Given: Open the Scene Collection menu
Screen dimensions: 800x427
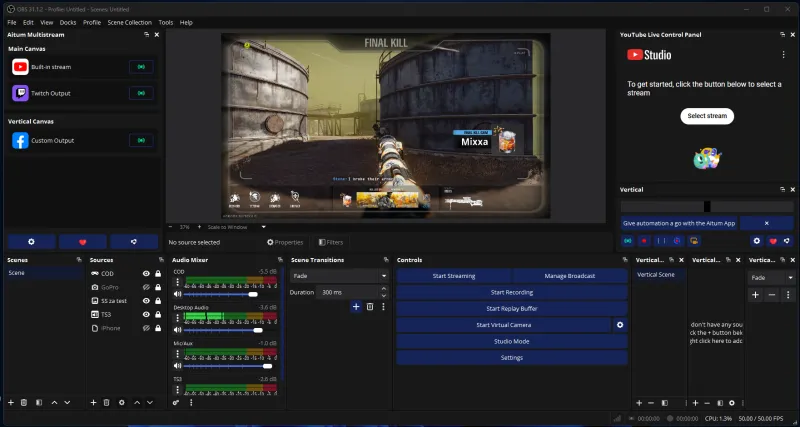Looking at the screenshot, I should tap(131, 21).
